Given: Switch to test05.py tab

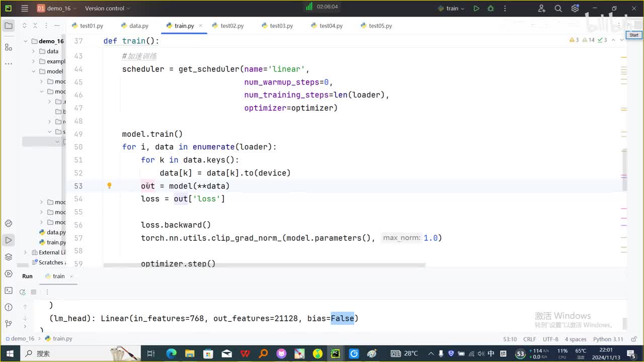Looking at the screenshot, I should pyautogui.click(x=376, y=26).
